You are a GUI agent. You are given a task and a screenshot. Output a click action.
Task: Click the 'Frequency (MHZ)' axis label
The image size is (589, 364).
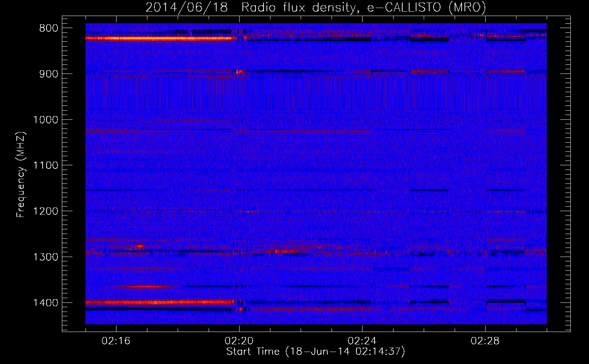point(20,175)
